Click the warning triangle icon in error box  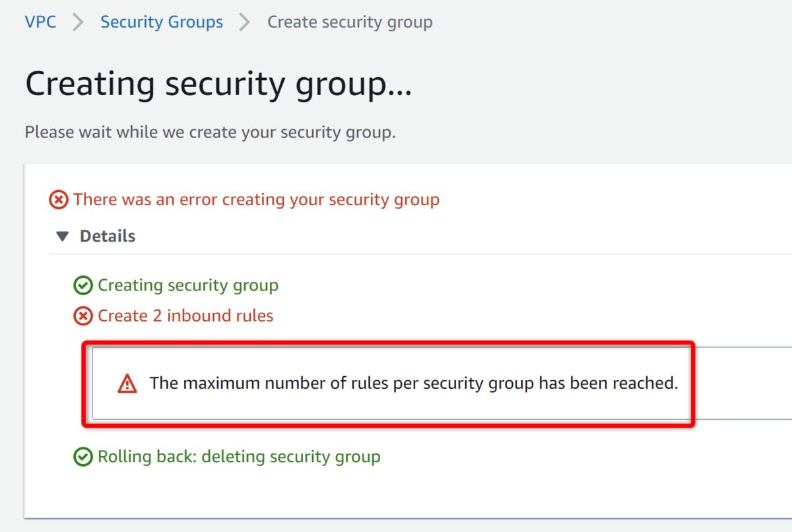(x=127, y=383)
